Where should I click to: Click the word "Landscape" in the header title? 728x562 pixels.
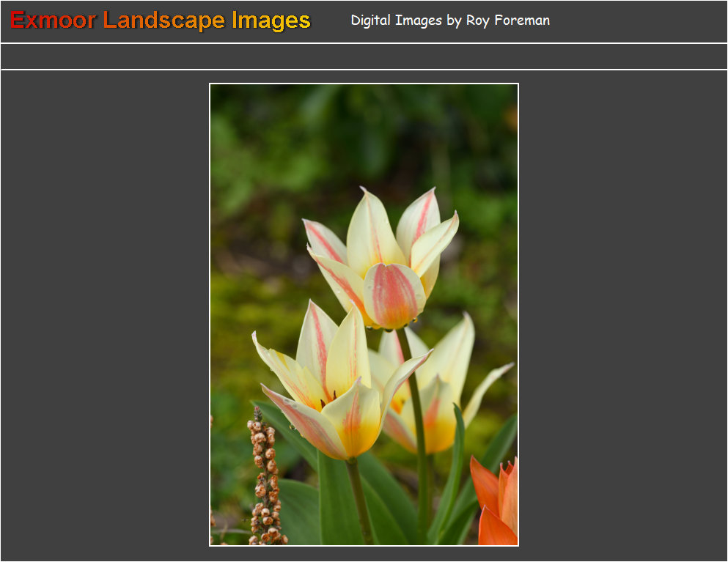click(164, 21)
